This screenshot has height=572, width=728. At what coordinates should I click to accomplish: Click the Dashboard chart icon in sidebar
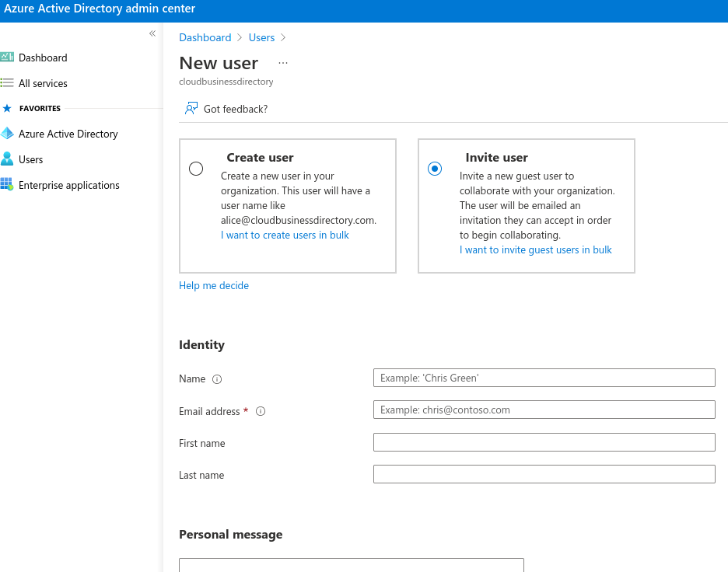7,57
